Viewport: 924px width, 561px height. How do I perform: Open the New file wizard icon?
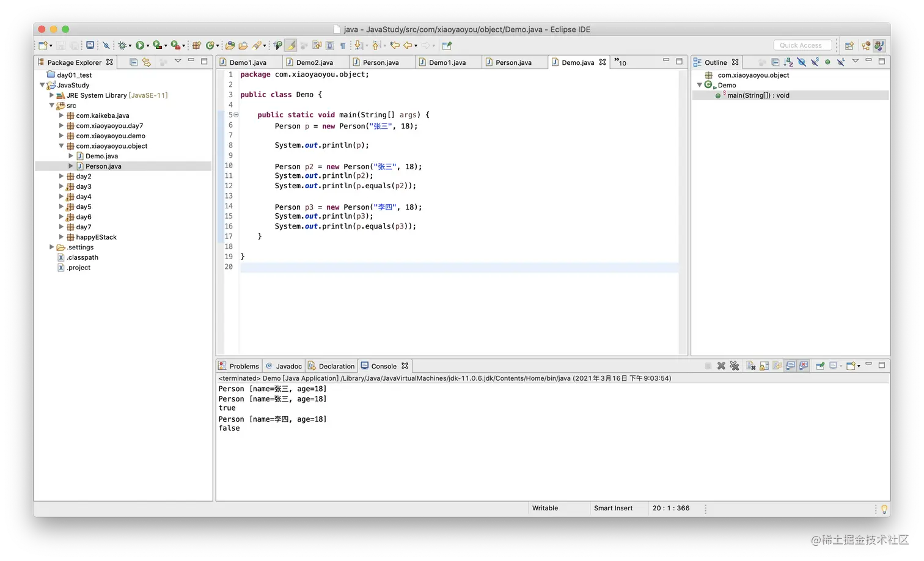(x=43, y=45)
